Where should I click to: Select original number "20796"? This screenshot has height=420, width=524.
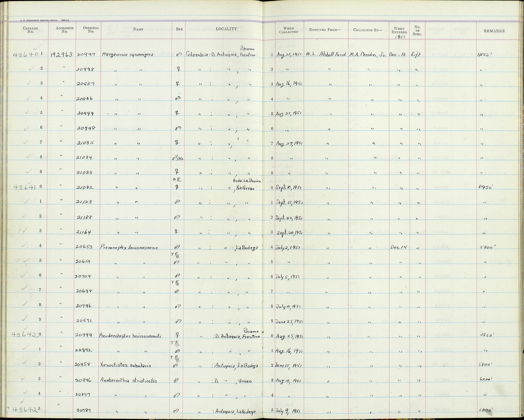pyautogui.click(x=84, y=306)
